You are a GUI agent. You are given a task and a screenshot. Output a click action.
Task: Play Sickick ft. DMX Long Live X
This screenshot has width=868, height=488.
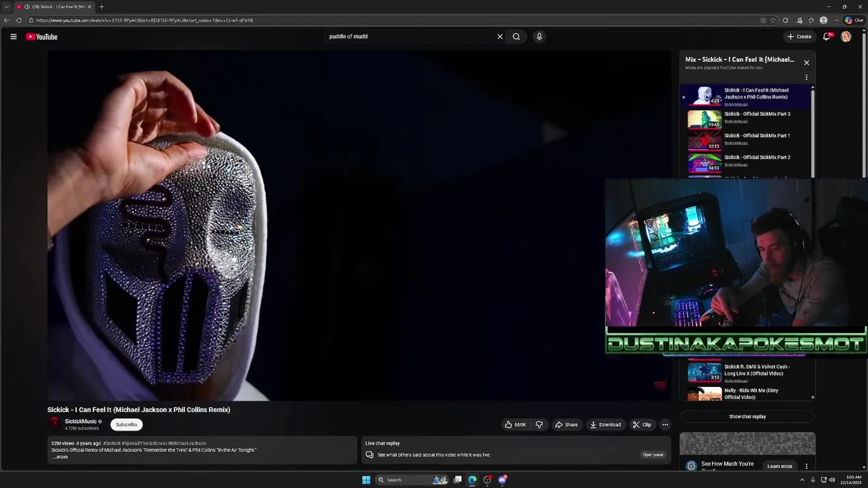tap(746, 373)
